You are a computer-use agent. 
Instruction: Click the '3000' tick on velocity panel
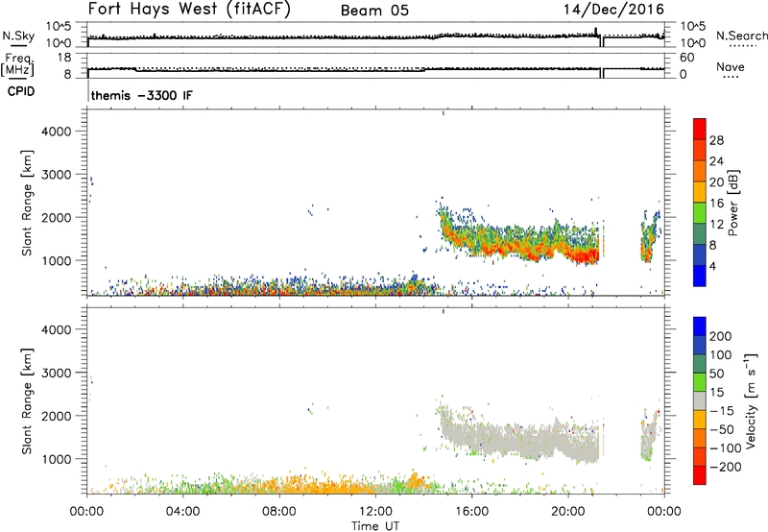(x=57, y=373)
